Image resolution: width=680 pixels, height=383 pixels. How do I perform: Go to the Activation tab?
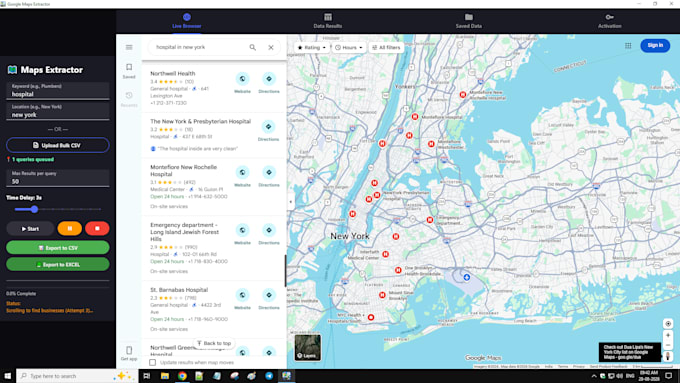click(609, 21)
